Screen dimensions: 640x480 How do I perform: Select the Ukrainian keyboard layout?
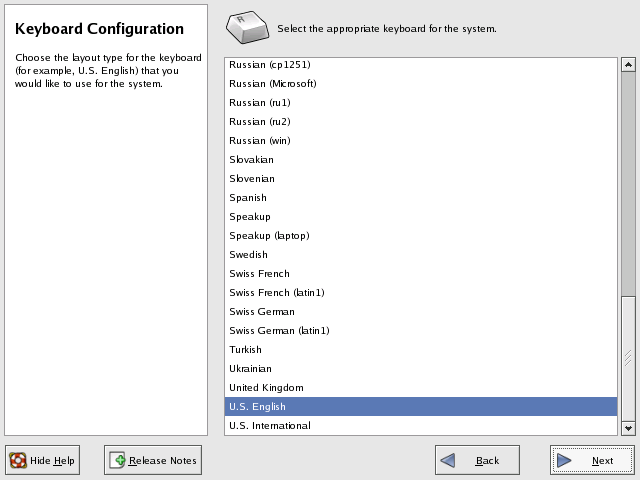(250, 369)
